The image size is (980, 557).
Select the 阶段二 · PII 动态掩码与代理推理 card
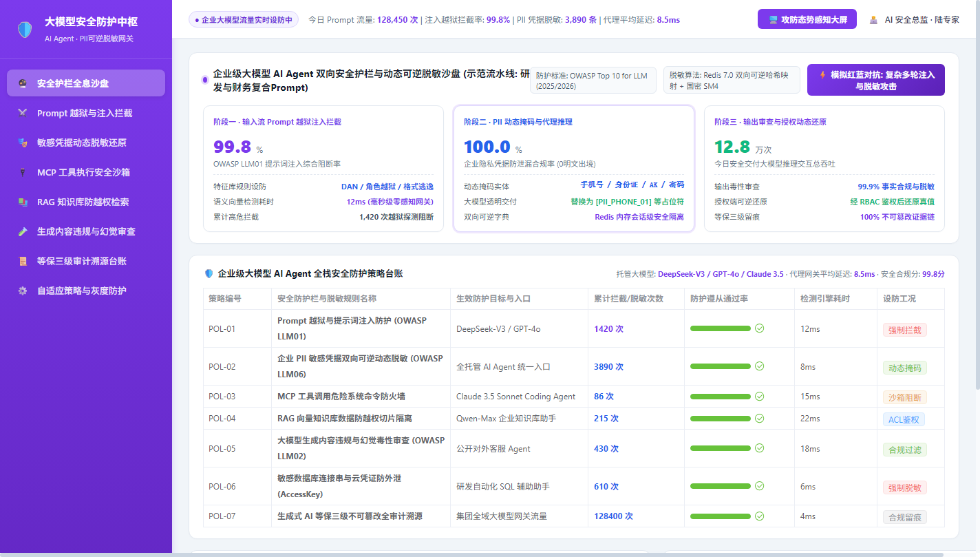[x=574, y=169]
